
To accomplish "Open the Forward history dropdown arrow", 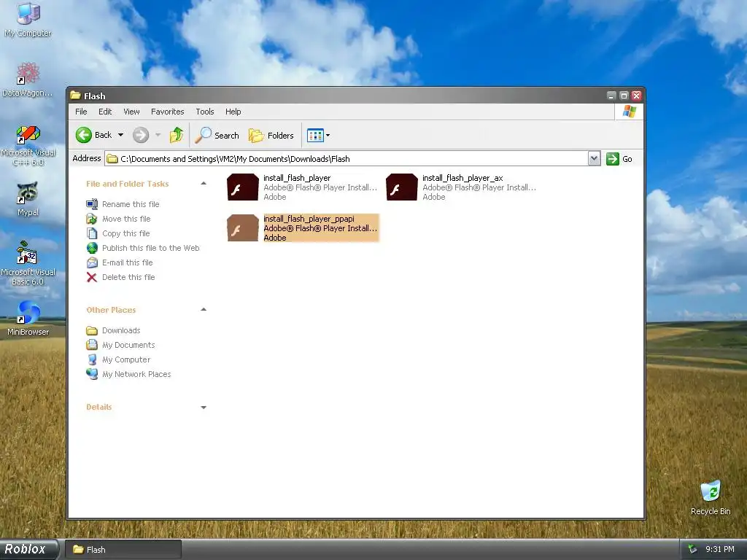I will tap(158, 135).
